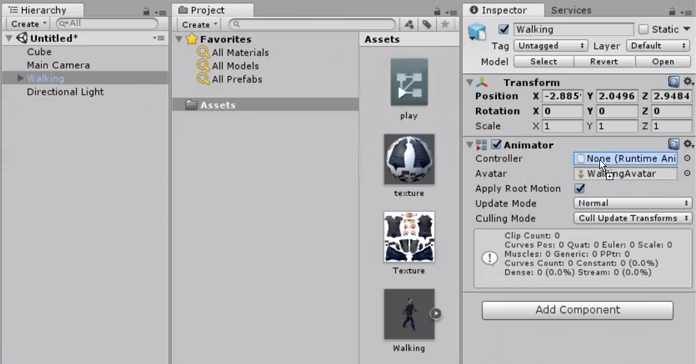The width and height of the screenshot is (696, 364).
Task: Open the Culling Mode dropdown
Action: (x=633, y=218)
